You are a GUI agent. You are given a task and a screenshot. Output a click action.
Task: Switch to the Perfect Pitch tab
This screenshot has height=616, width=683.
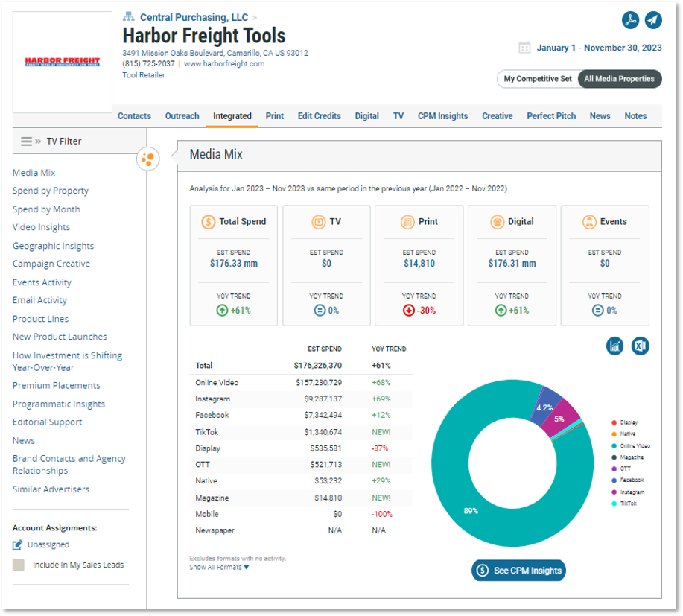(x=551, y=116)
